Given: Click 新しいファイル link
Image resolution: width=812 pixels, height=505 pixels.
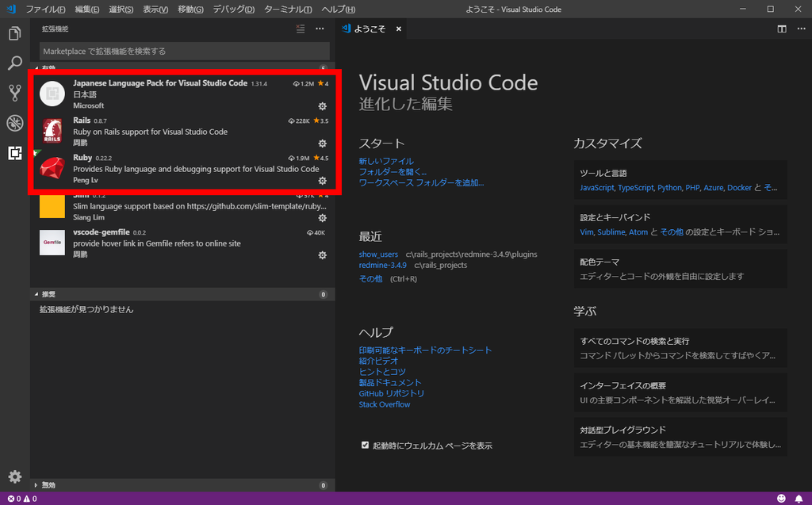Looking at the screenshot, I should pyautogui.click(x=386, y=161).
